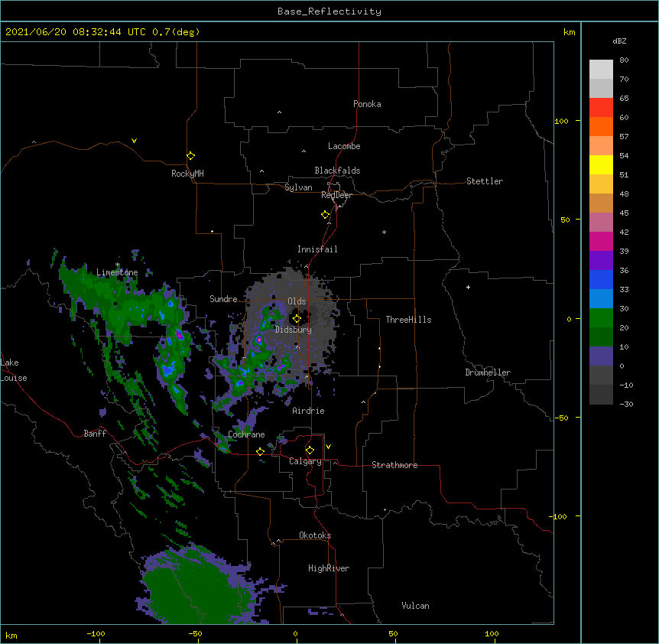Select the Lacombe city label
The width and height of the screenshot is (659, 644).
344,146
